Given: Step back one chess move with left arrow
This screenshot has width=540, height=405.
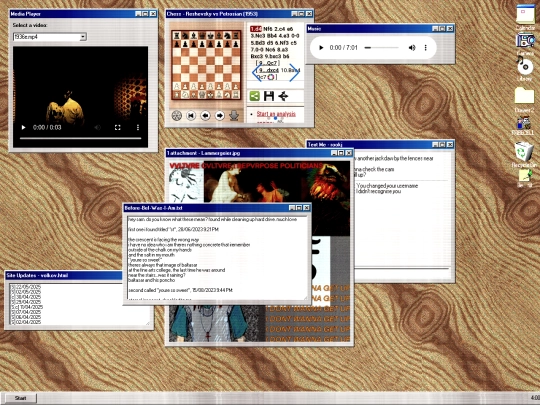Looking at the screenshot, I should 205,116.
